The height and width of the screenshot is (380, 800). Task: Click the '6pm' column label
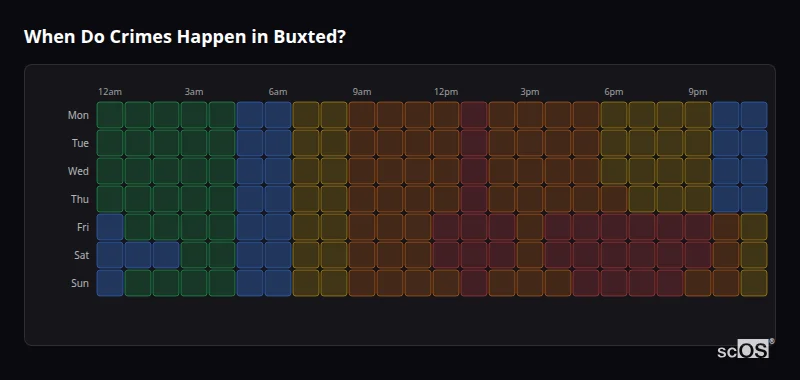coord(614,92)
